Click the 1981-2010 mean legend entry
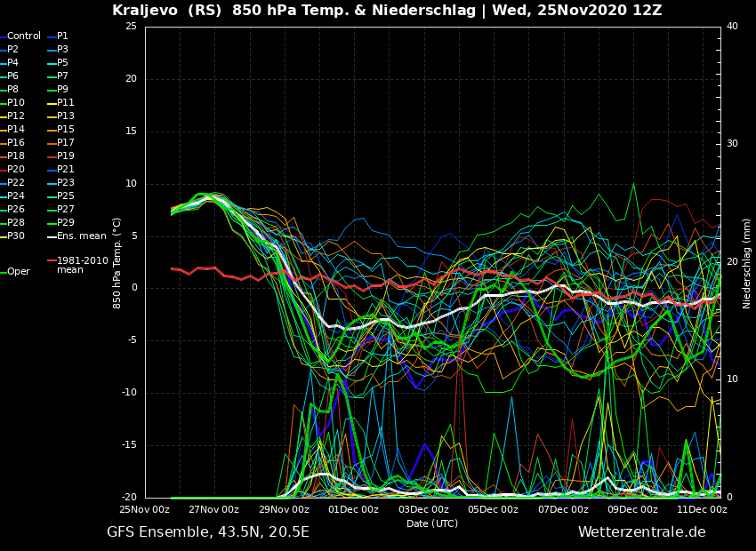This screenshot has height=551, width=756. (x=82, y=265)
